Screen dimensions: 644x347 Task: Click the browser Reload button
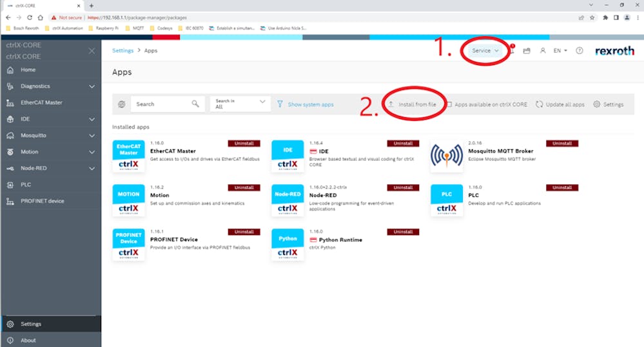(x=30, y=17)
